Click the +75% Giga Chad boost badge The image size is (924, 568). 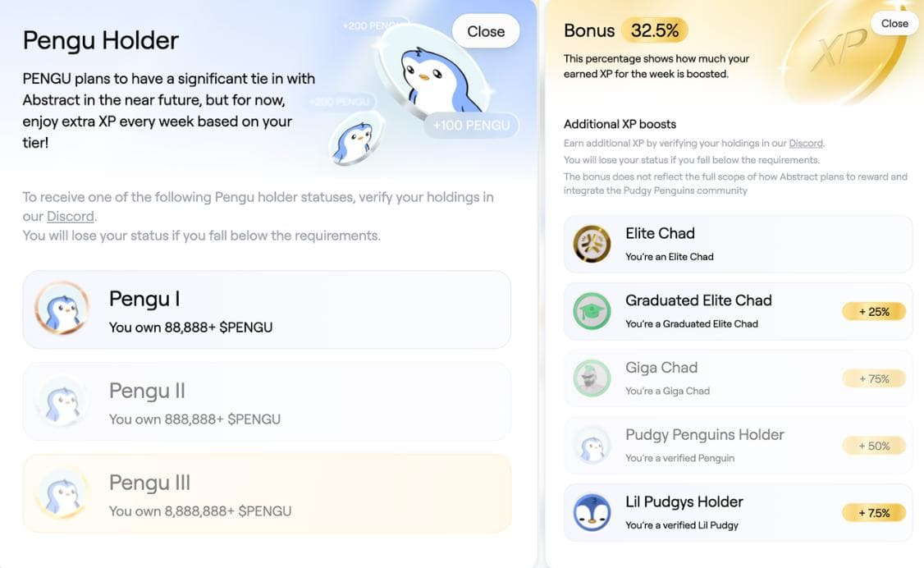click(874, 379)
